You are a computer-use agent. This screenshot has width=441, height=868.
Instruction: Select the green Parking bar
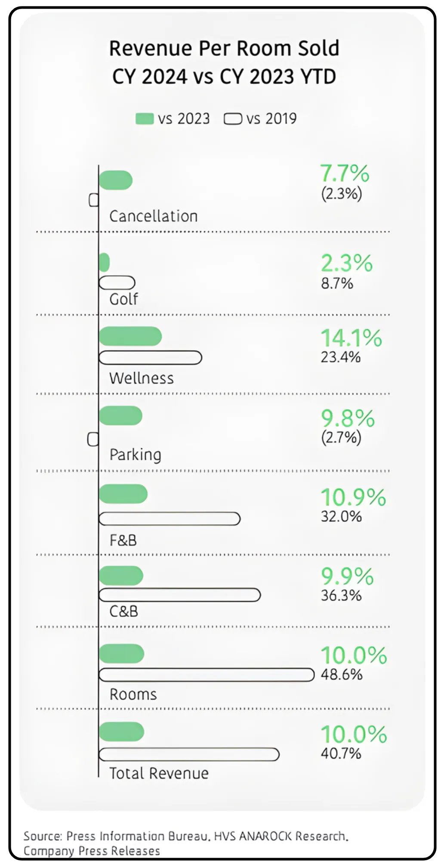120,415
